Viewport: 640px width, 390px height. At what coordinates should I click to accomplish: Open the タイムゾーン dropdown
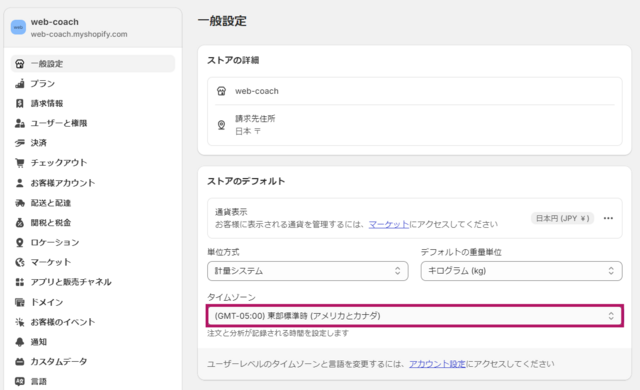(x=414, y=316)
